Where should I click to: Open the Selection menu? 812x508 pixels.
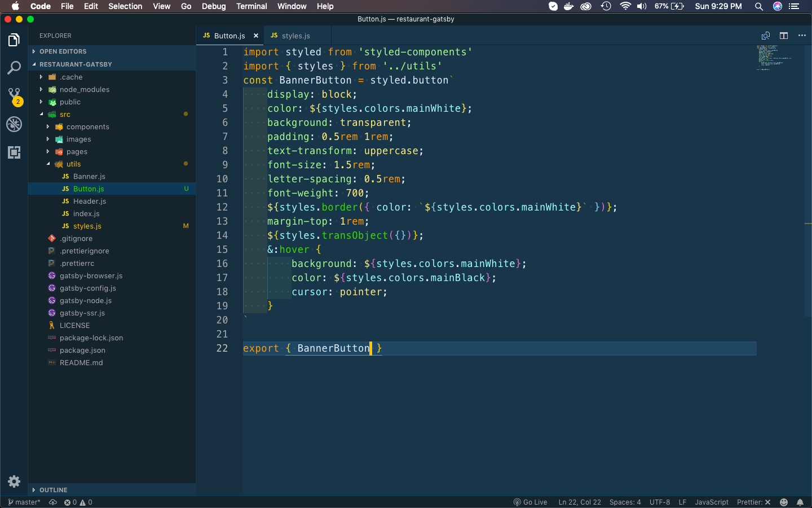click(125, 6)
